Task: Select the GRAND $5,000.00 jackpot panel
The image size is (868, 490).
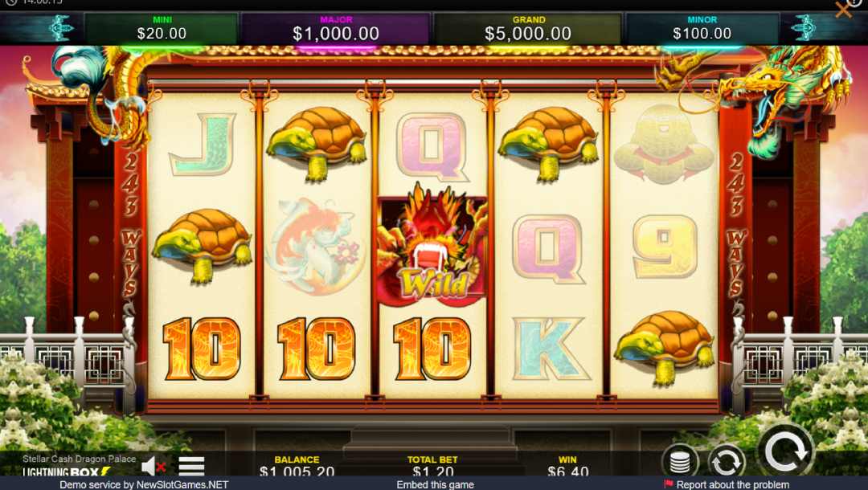Action: [528, 29]
